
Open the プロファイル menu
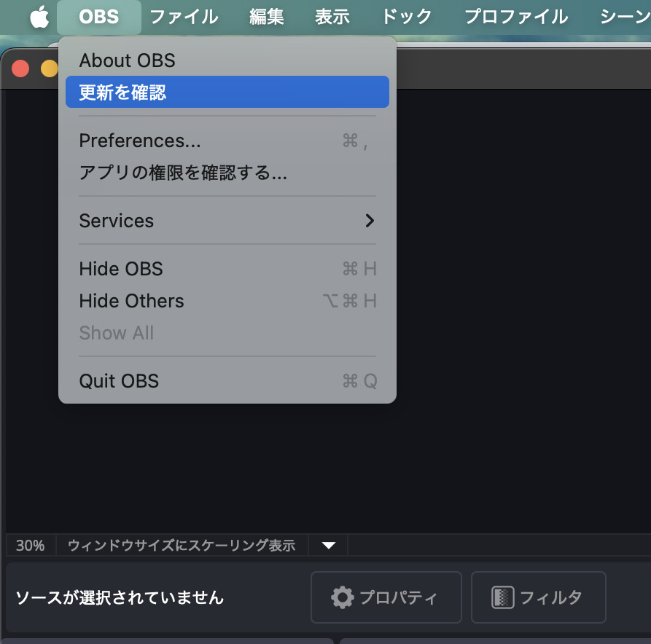coord(516,17)
